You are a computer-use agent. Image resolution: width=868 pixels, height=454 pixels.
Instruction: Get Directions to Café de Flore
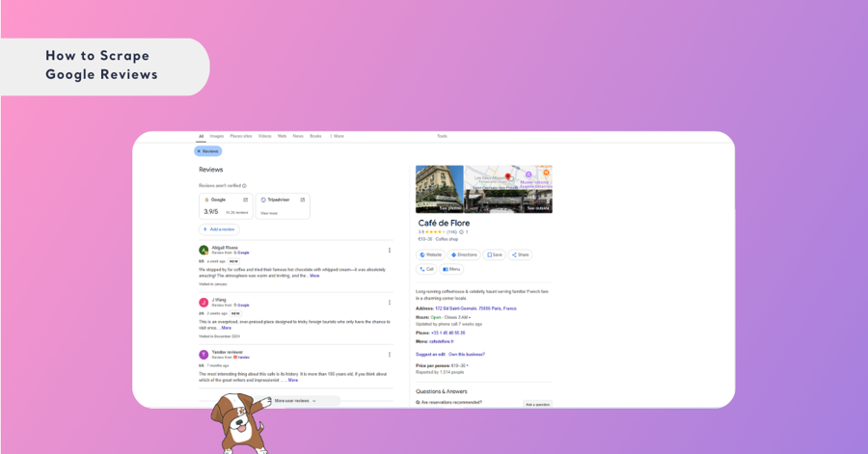coord(464,254)
